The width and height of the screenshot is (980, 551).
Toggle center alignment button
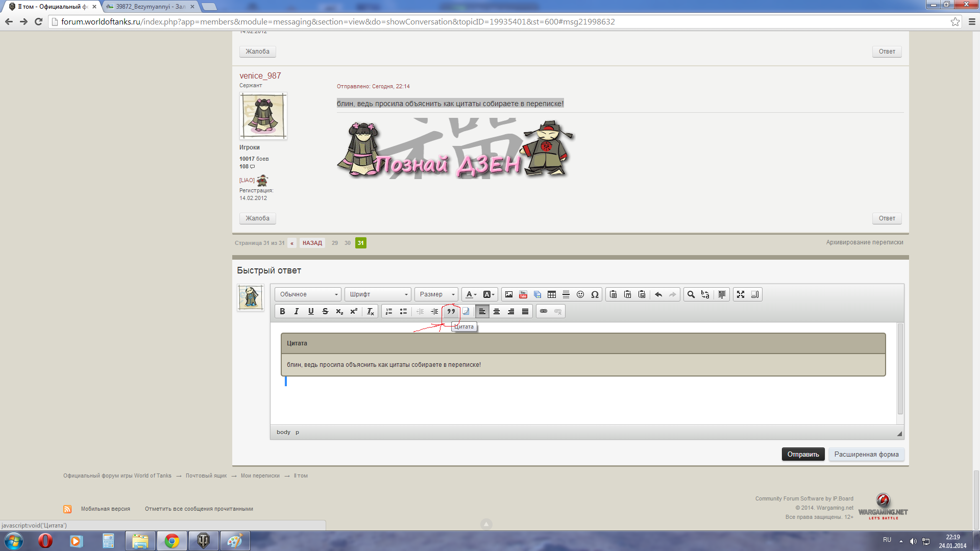[x=497, y=311]
